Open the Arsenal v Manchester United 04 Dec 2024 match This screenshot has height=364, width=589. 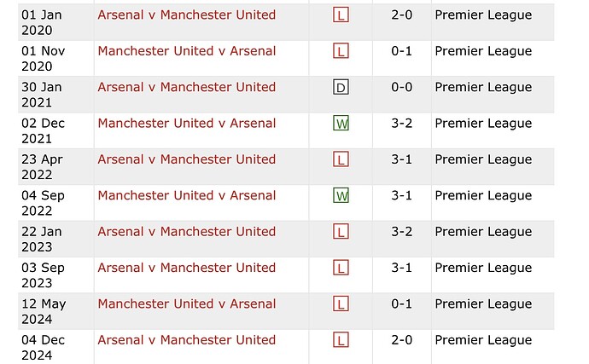point(187,340)
